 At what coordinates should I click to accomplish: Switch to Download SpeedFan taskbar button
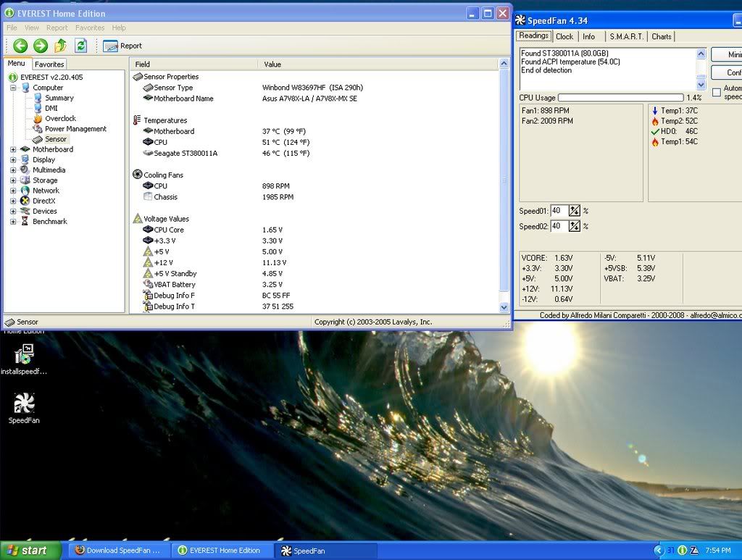[118, 551]
